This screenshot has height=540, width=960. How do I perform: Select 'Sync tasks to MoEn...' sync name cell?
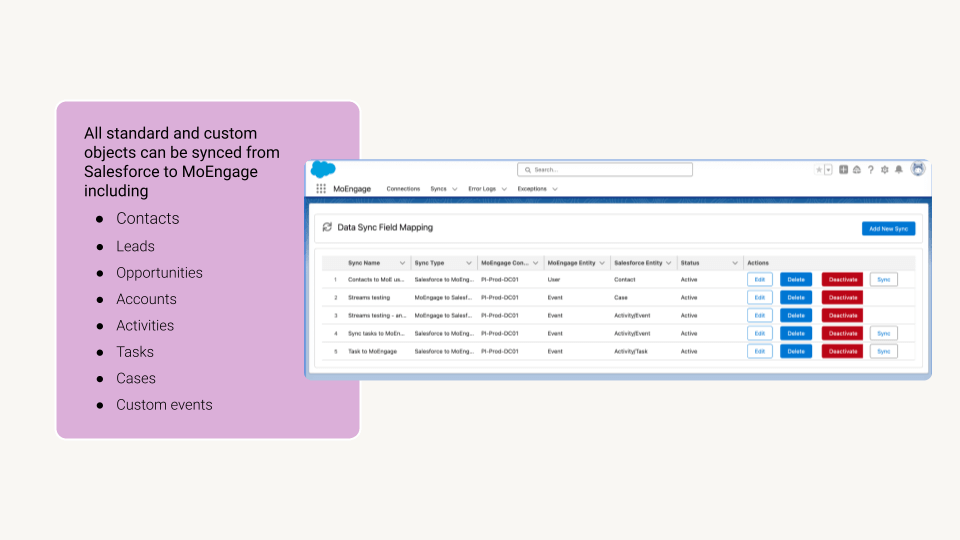coord(376,333)
